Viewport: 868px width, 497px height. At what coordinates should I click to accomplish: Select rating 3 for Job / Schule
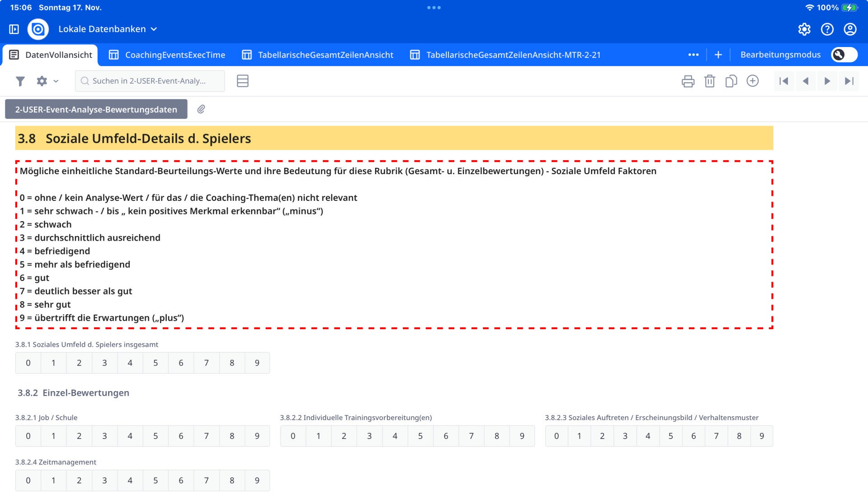pyautogui.click(x=104, y=436)
